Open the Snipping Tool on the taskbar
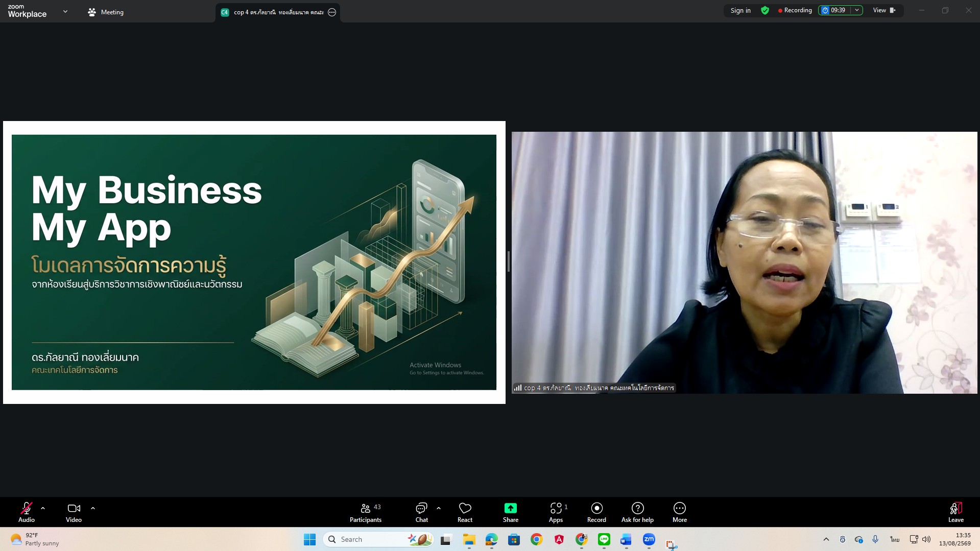The height and width of the screenshot is (551, 980). [x=672, y=544]
